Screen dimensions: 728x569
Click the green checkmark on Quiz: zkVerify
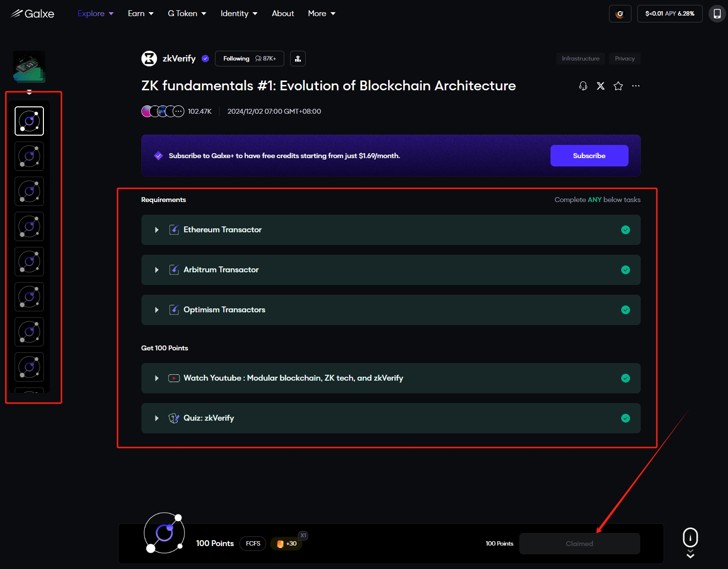[x=625, y=418]
